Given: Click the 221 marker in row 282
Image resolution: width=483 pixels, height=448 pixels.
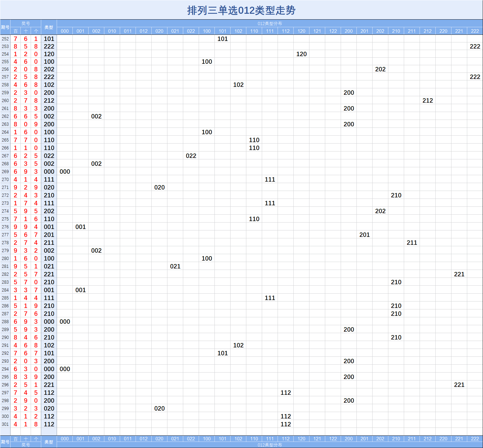Looking at the screenshot, I should pyautogui.click(x=459, y=274).
